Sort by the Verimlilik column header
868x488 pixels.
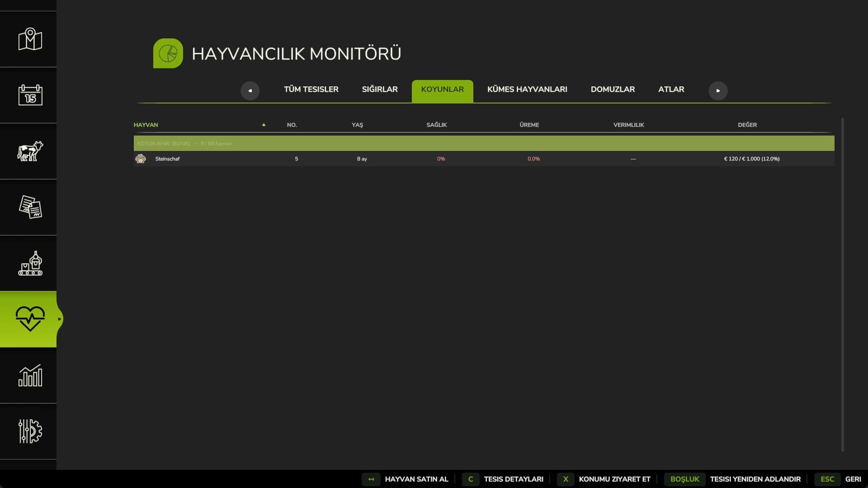point(628,125)
